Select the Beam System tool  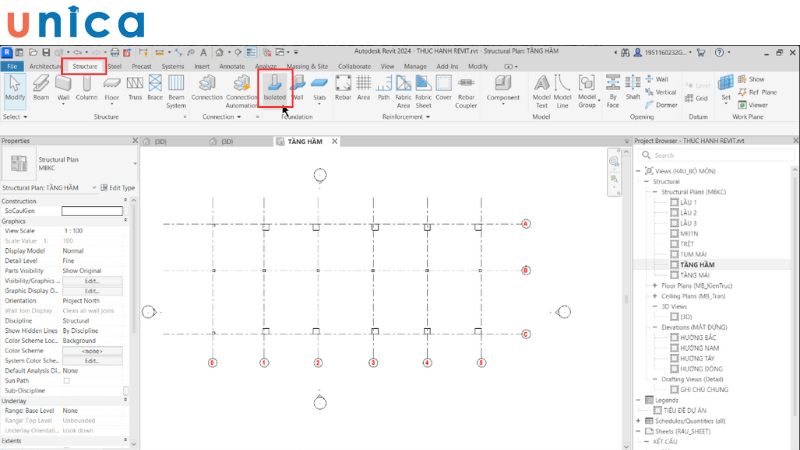(176, 91)
